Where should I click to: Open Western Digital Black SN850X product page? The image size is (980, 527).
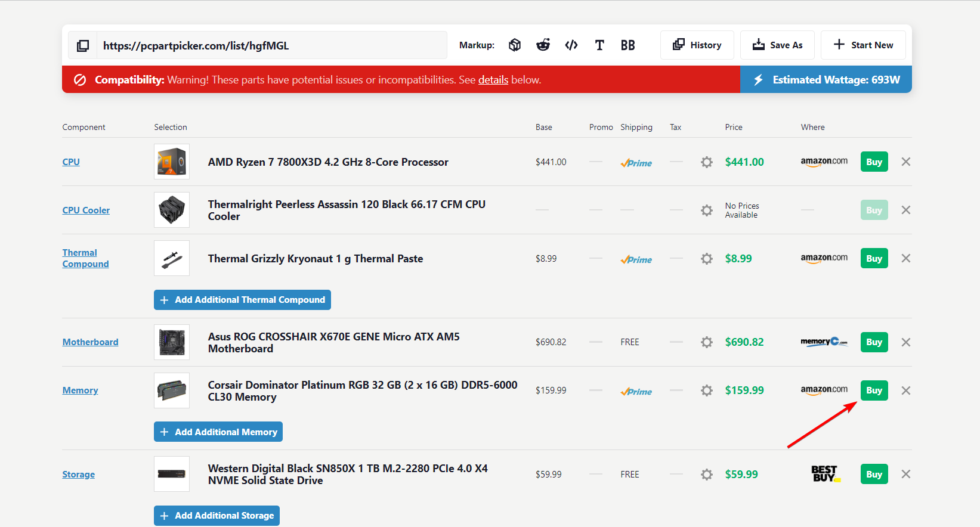click(348, 475)
